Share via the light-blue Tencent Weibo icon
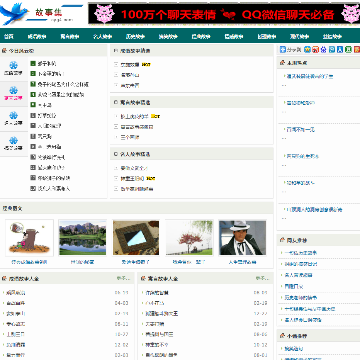The image size is (360, 360). click(x=332, y=50)
